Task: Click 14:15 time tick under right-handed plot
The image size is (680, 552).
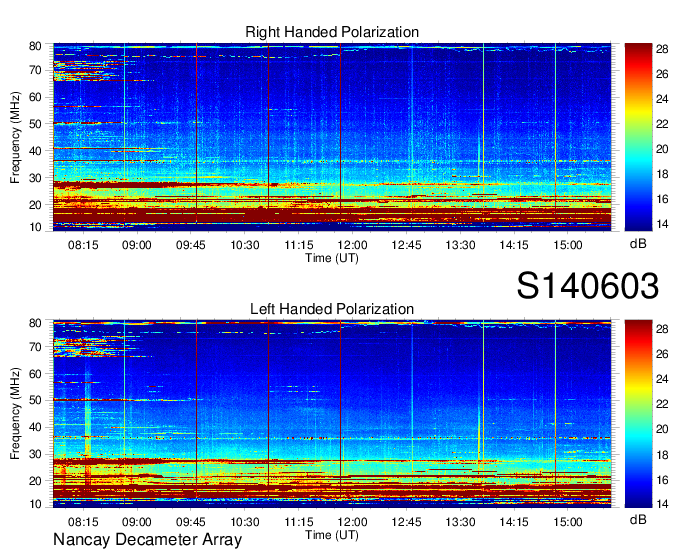Action: click(x=514, y=245)
